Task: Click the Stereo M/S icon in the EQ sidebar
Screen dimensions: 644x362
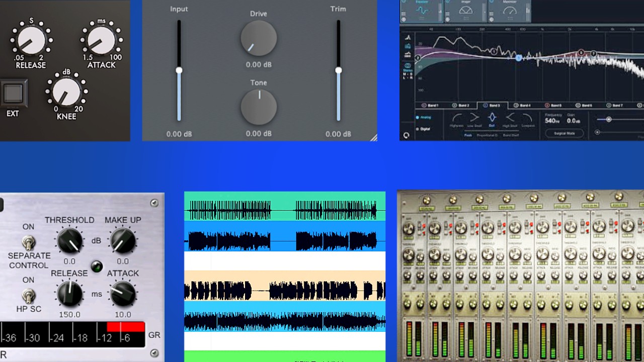Action: [407, 65]
